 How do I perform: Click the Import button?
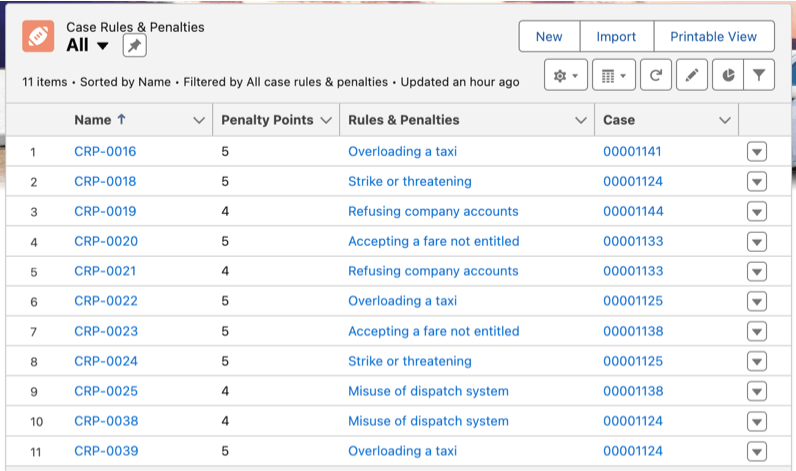coord(616,36)
